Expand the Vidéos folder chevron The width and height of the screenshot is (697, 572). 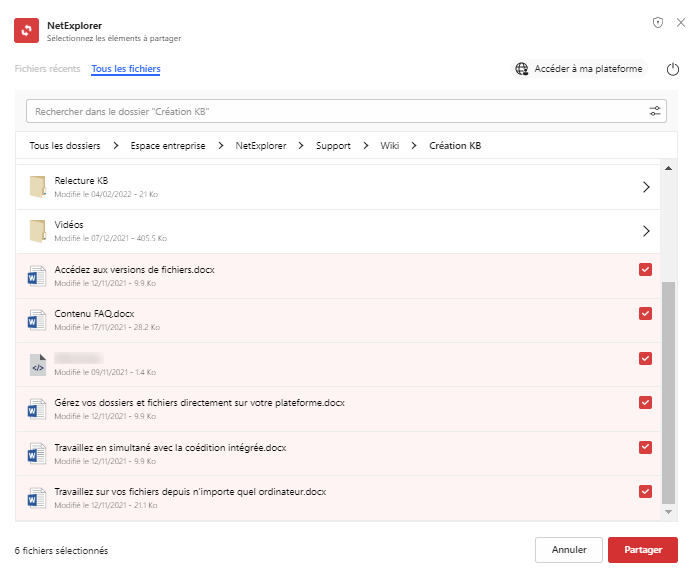click(x=646, y=231)
